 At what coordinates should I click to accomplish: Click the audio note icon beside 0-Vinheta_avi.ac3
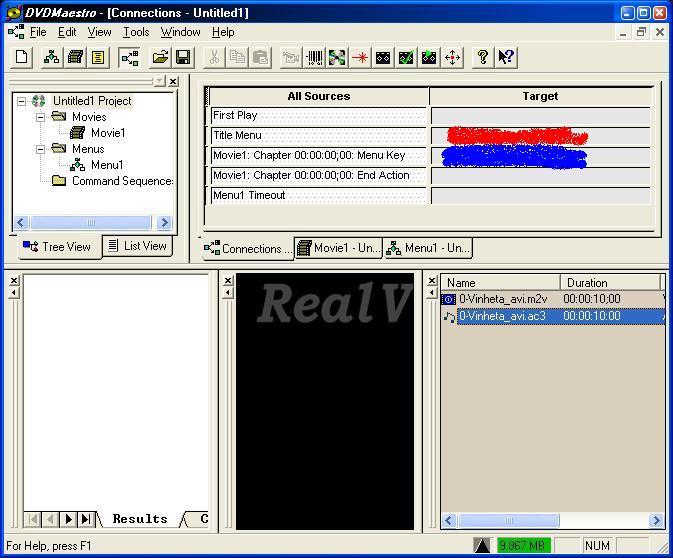[x=449, y=317]
